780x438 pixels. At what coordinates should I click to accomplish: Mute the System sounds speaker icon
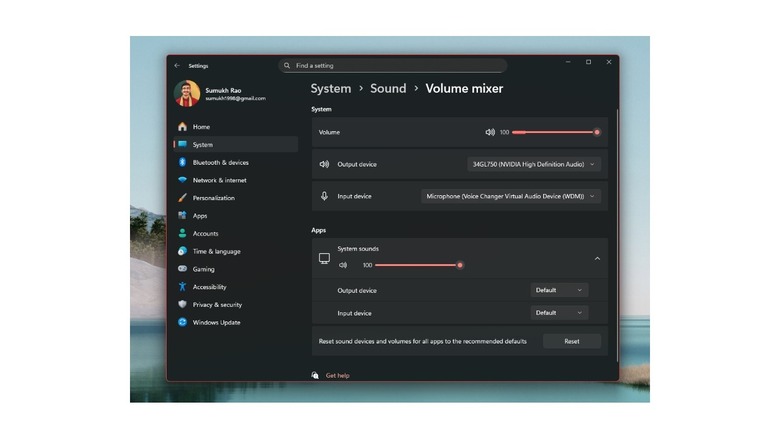(343, 265)
